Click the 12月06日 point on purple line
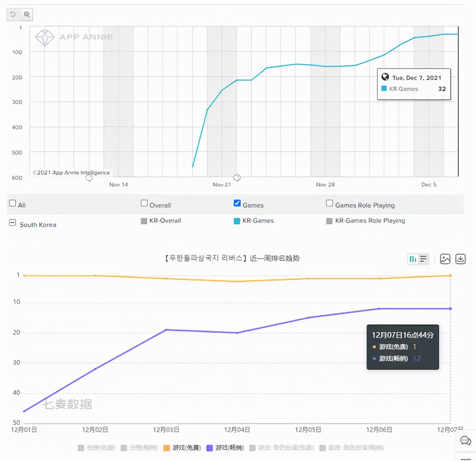476x461 pixels. [379, 309]
